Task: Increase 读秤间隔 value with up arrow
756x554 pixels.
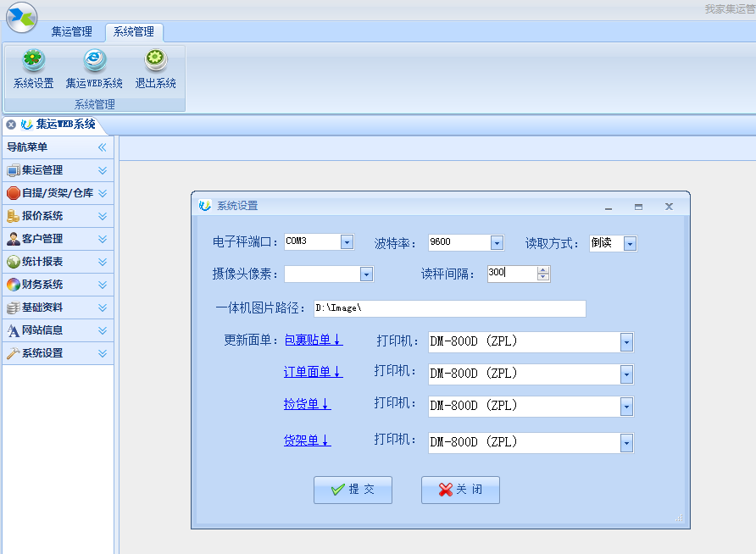Action: [x=543, y=269]
